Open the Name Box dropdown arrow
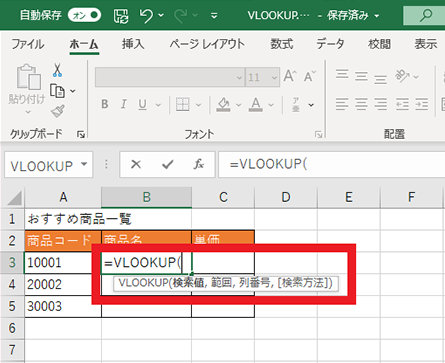This screenshot has height=363, width=445. [x=84, y=164]
